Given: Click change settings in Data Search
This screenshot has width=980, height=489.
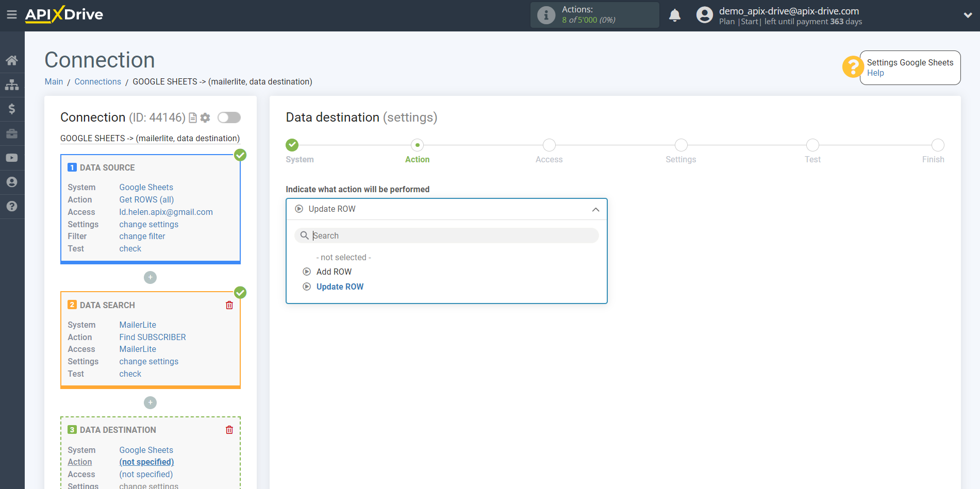Looking at the screenshot, I should point(149,361).
